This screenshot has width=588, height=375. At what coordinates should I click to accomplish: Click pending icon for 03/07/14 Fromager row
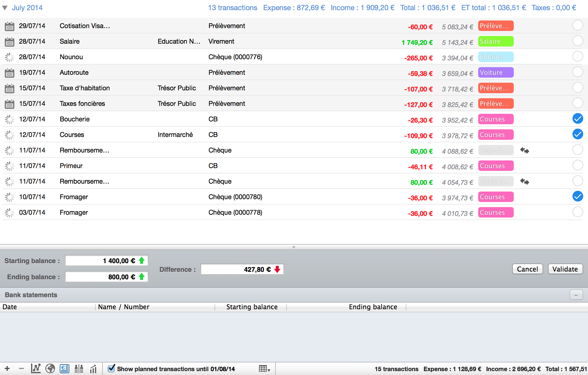pos(10,213)
